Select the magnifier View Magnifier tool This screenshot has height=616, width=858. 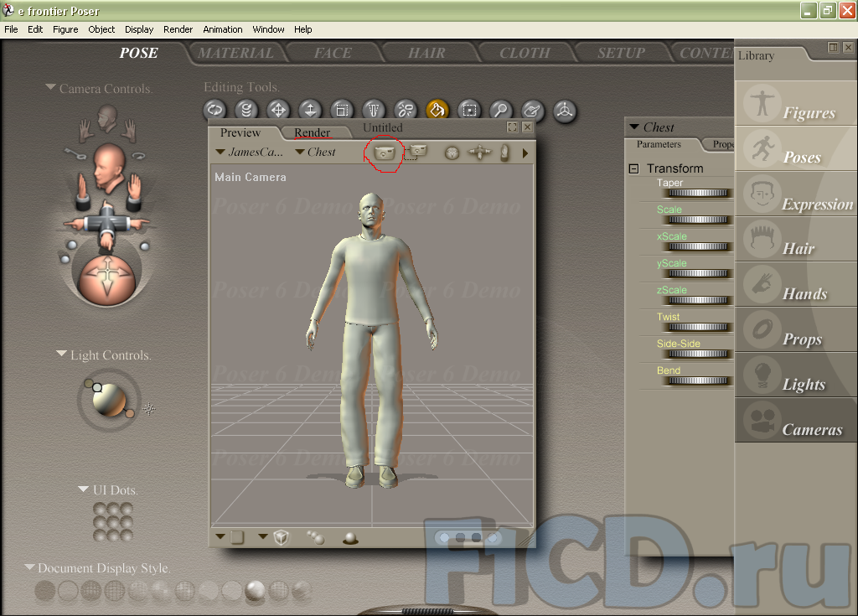(x=501, y=110)
